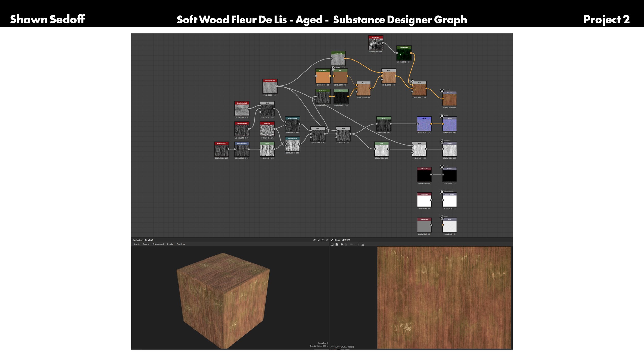The image size is (644, 362).
Task: Click the checker icon beside 'Blend - 2D VIEW'
Action: tap(332, 240)
